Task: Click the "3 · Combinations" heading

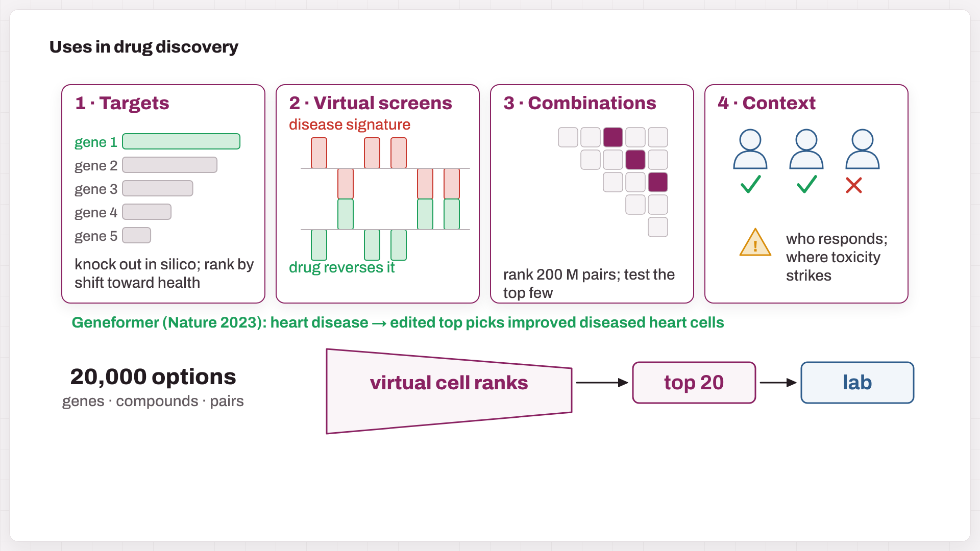Action: point(580,103)
